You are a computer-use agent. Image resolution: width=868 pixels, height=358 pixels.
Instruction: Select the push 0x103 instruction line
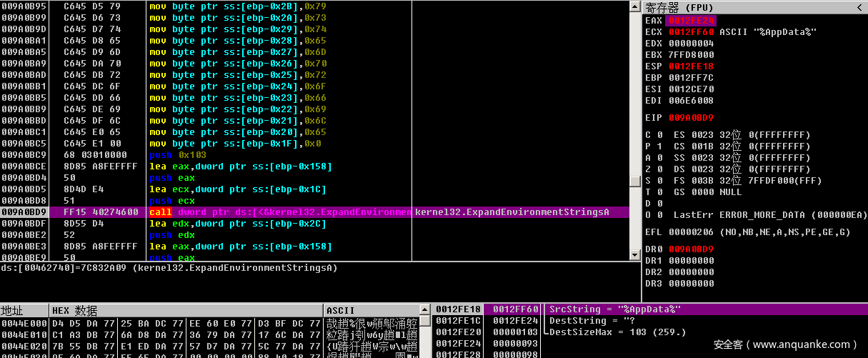click(x=171, y=155)
